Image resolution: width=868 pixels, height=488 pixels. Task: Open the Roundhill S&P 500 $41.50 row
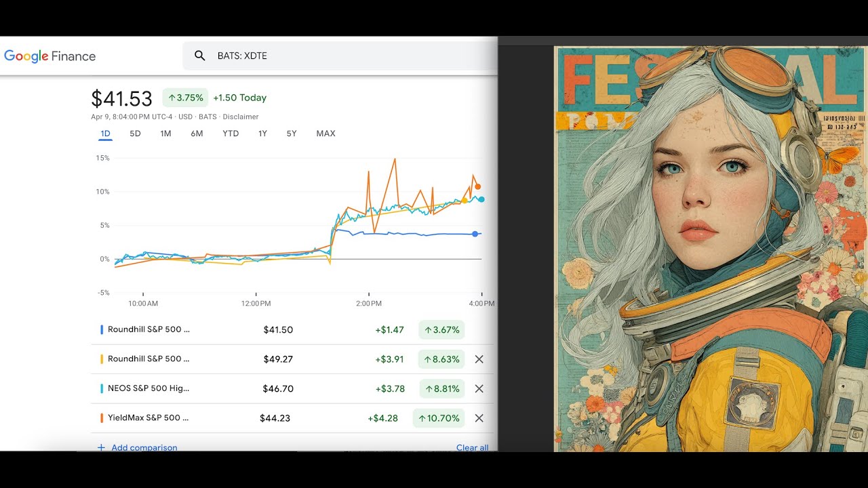292,330
